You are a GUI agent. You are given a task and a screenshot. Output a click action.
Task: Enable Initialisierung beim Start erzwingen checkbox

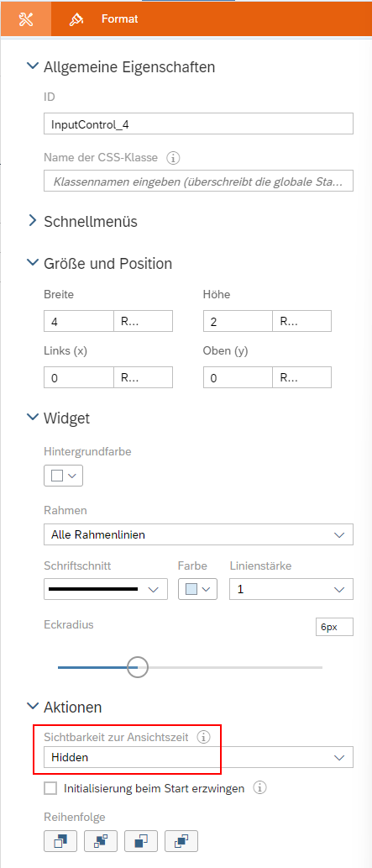tap(51, 787)
